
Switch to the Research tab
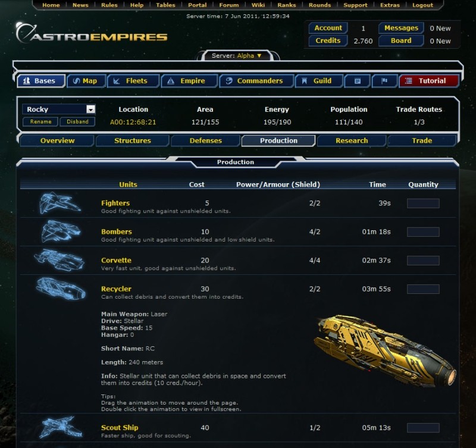tap(352, 141)
